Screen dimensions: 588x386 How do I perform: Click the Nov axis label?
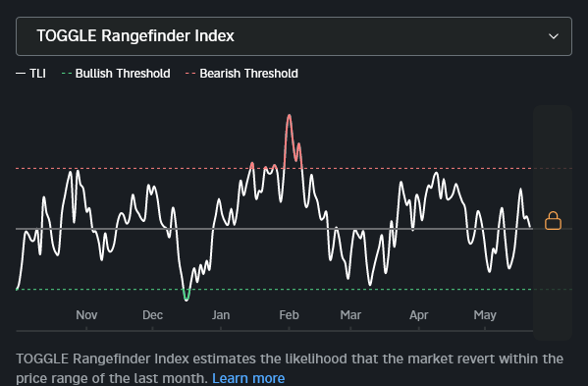coord(86,314)
